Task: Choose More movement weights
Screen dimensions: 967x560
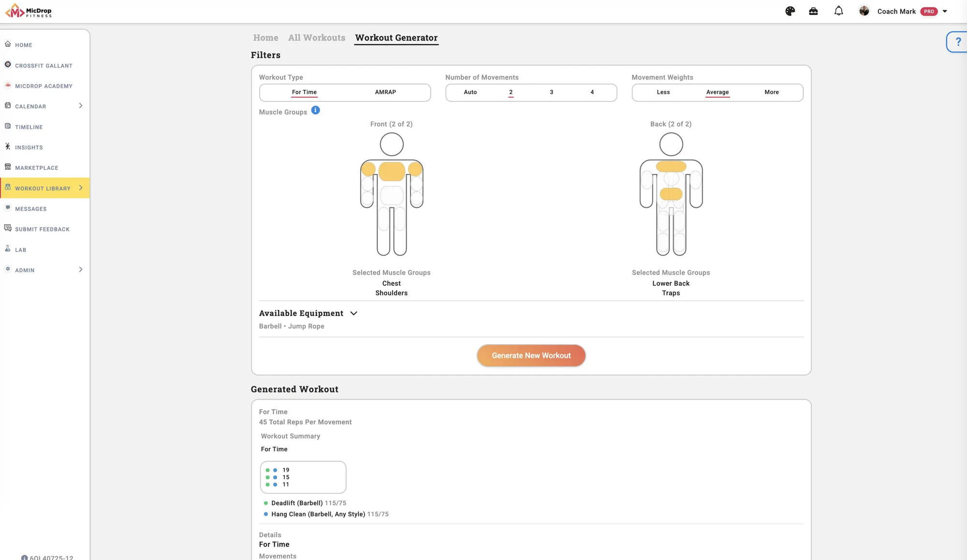Action: (x=772, y=92)
